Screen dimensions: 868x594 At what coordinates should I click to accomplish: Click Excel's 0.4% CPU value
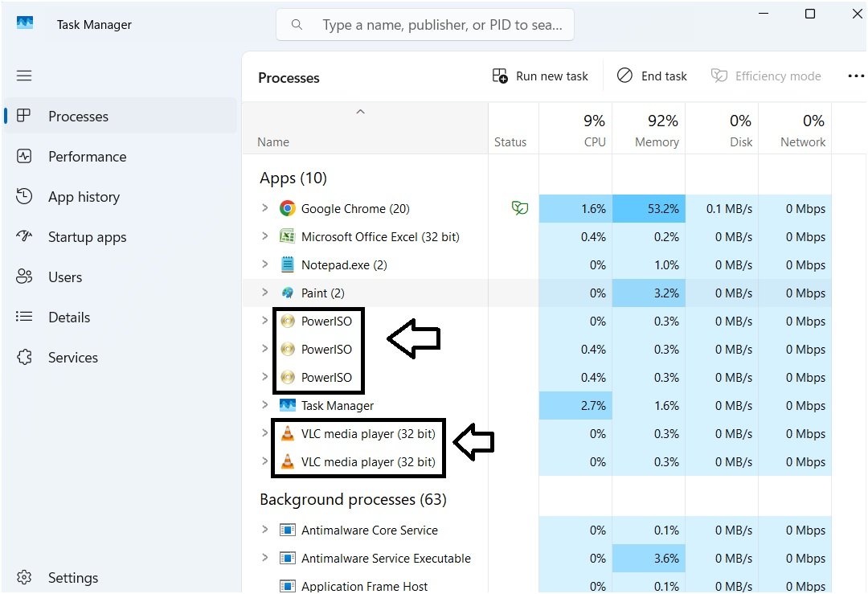tap(593, 237)
